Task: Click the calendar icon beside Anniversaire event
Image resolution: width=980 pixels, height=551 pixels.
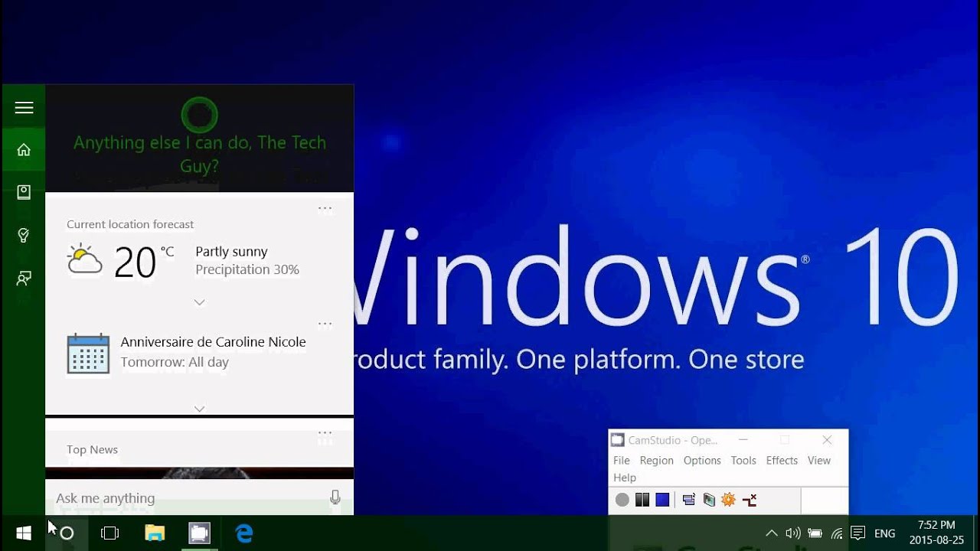Action: click(x=88, y=353)
